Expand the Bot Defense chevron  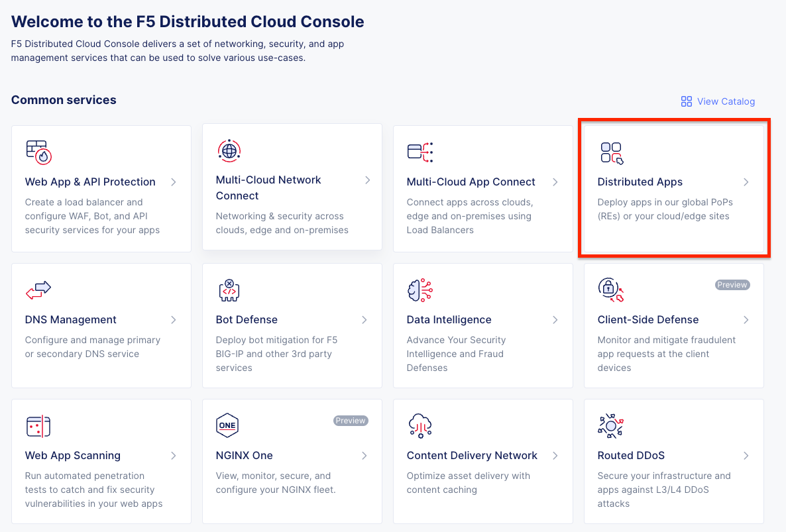click(x=365, y=319)
